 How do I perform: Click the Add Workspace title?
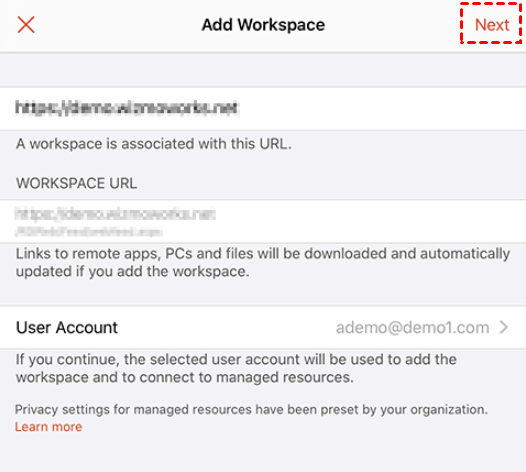tap(263, 25)
